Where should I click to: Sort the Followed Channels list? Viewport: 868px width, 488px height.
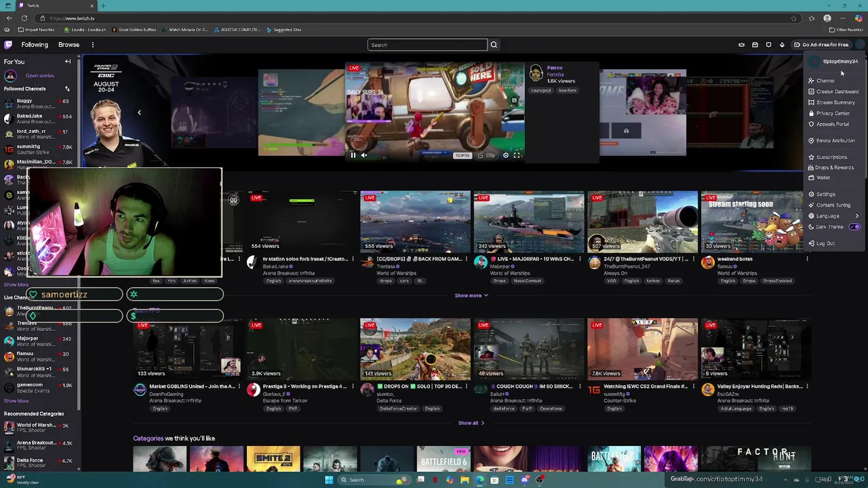[67, 89]
